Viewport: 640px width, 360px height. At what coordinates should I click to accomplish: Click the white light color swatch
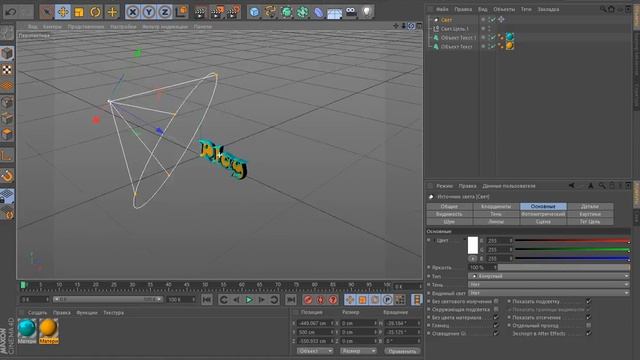(x=473, y=245)
